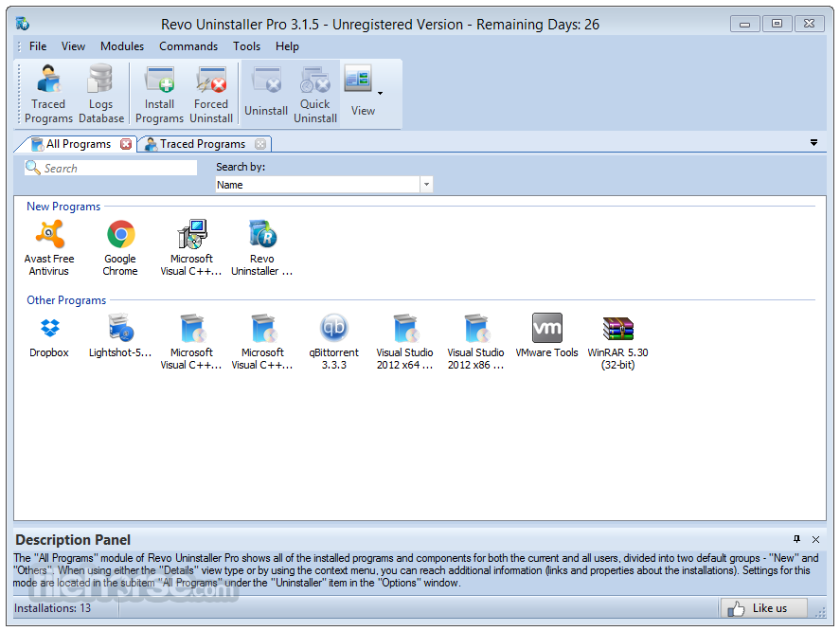Select the Lightshot-5... program icon

pos(120,336)
